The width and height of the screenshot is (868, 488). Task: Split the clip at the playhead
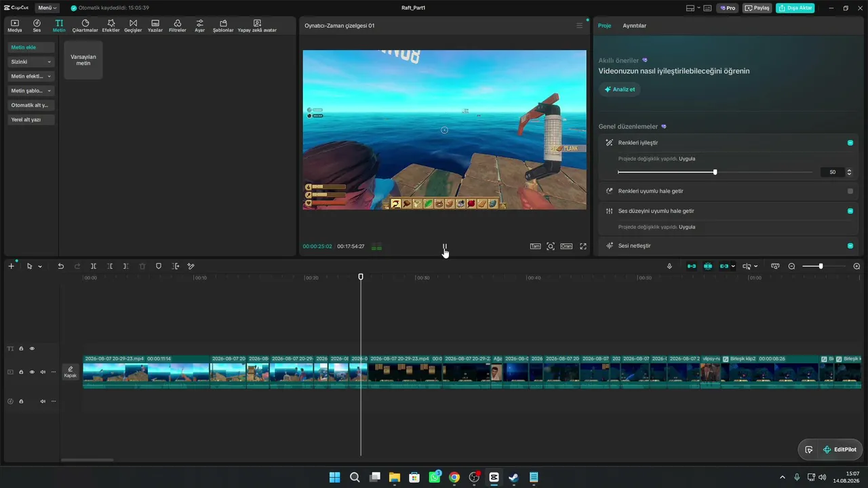coord(94,266)
